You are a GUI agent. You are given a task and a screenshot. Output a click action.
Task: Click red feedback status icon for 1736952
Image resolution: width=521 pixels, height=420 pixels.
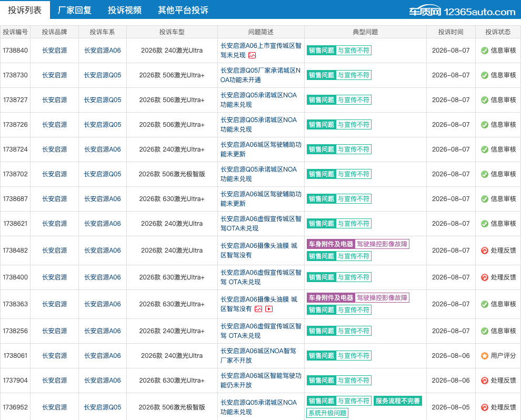coord(485,407)
